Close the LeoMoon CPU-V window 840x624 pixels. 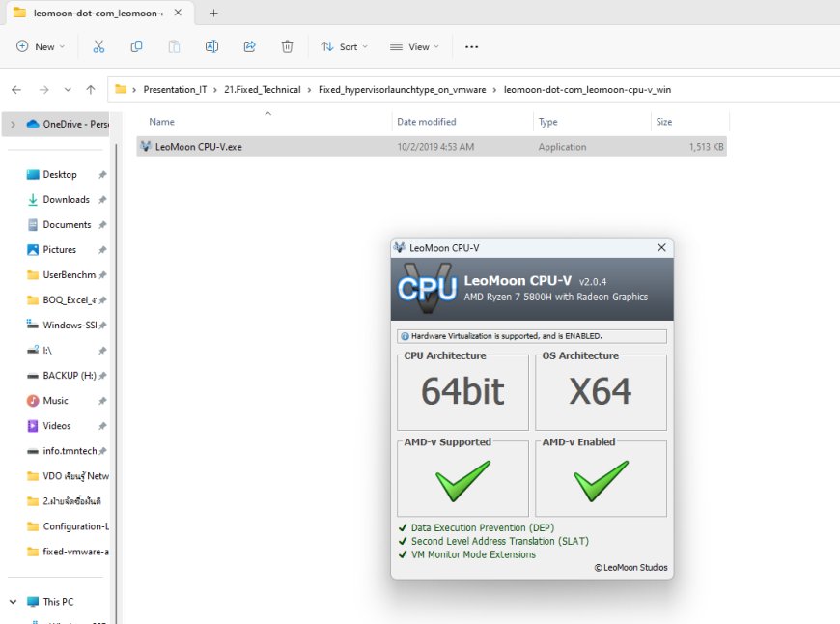(661, 247)
